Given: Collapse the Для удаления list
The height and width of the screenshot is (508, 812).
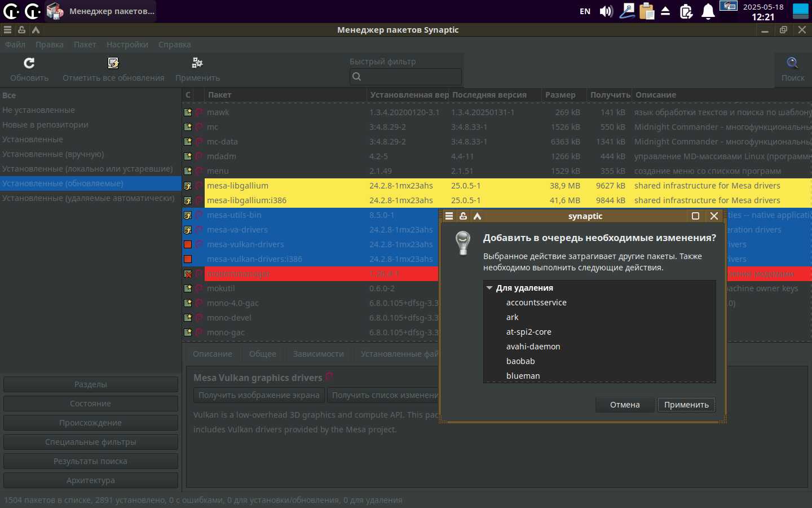Looking at the screenshot, I should click(489, 288).
